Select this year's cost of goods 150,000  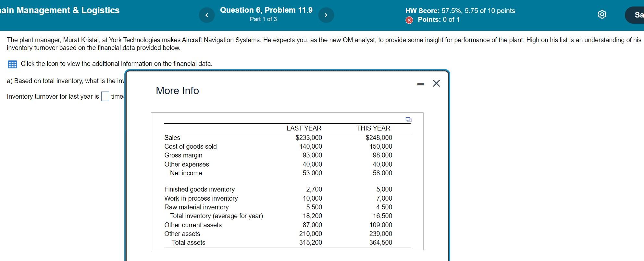click(381, 146)
